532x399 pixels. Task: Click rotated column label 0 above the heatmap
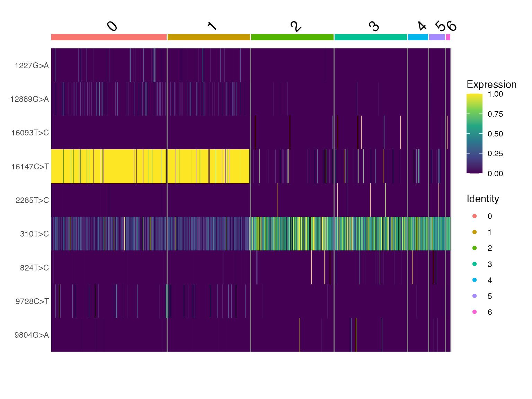pos(112,26)
